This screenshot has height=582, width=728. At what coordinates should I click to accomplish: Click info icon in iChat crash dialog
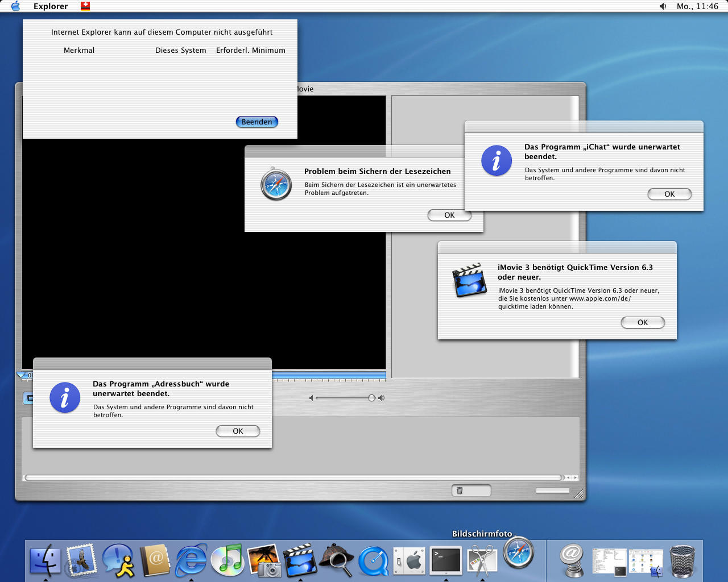pyautogui.click(x=497, y=160)
